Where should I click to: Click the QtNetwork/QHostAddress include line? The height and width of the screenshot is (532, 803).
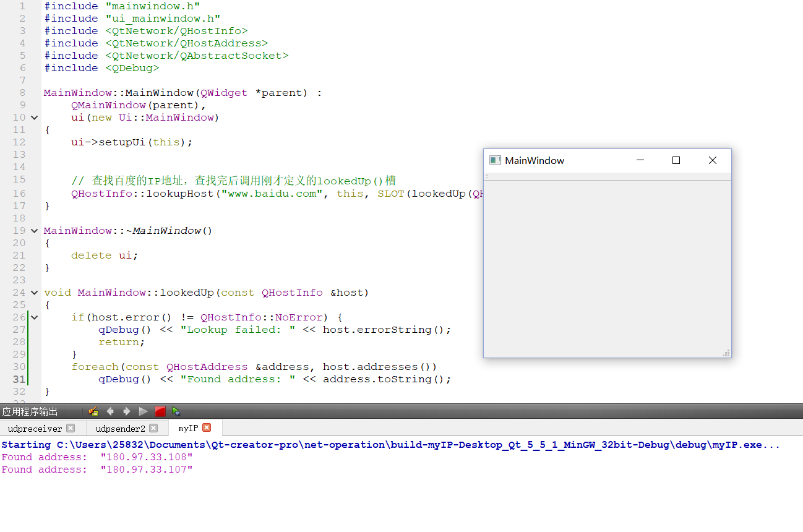point(156,43)
